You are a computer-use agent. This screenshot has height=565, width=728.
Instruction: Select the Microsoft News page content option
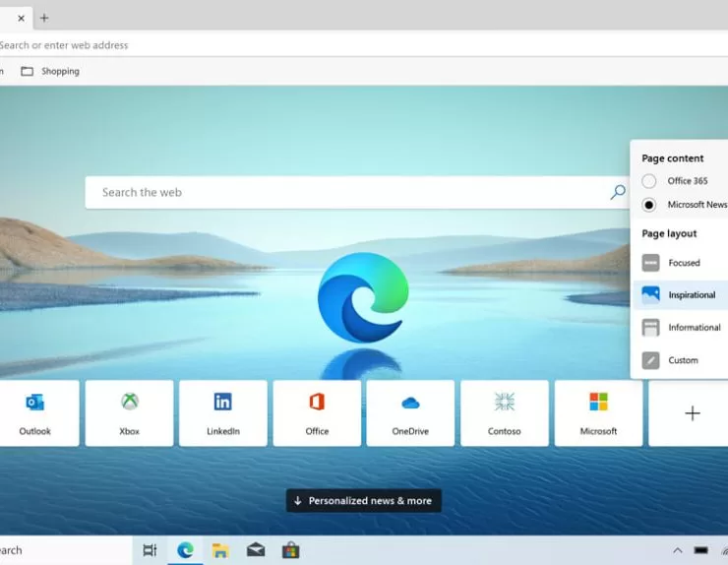(685, 205)
